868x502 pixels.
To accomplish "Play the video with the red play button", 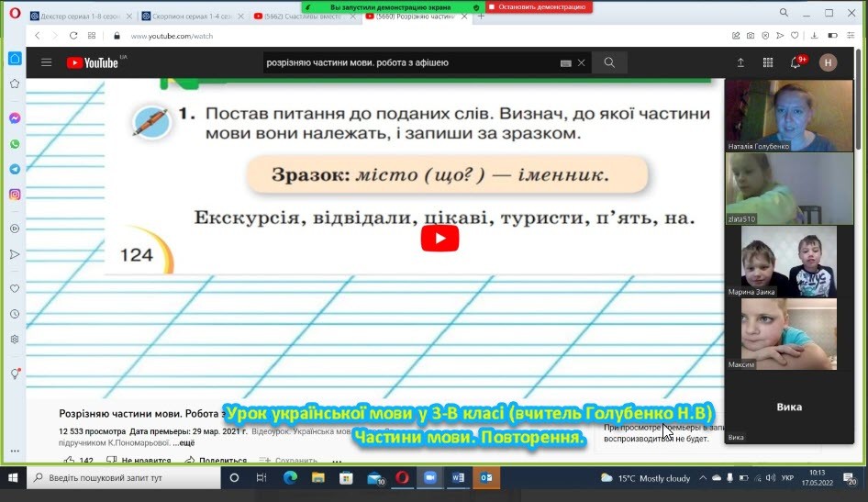I will pos(440,239).
